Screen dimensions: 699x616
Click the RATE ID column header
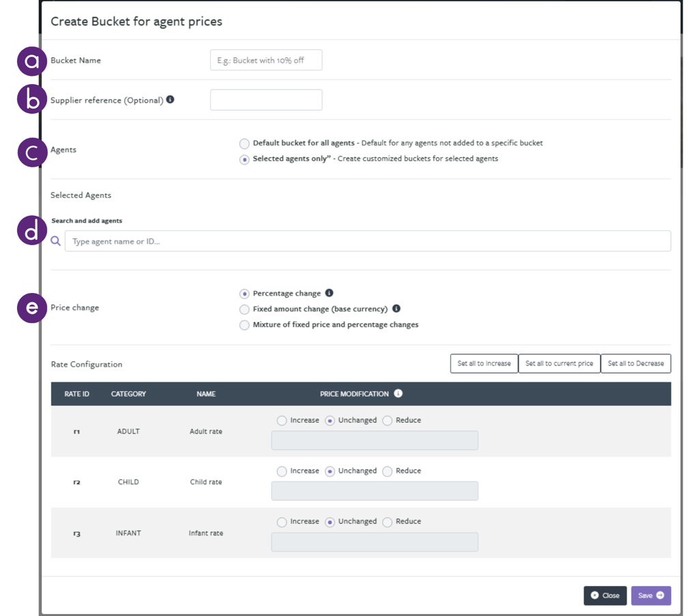(76, 394)
